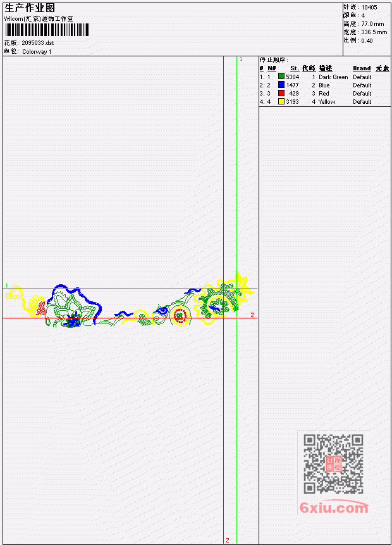Click Default brand in the Yellow row
This screenshot has height=545, width=392.
tap(362, 102)
